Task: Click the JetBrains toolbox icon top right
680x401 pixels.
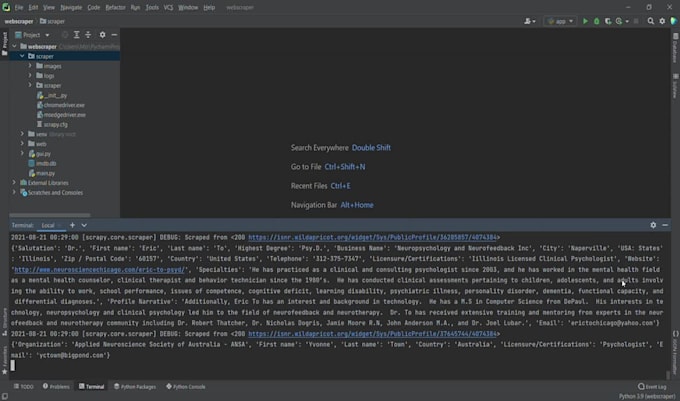Action: tap(673, 21)
